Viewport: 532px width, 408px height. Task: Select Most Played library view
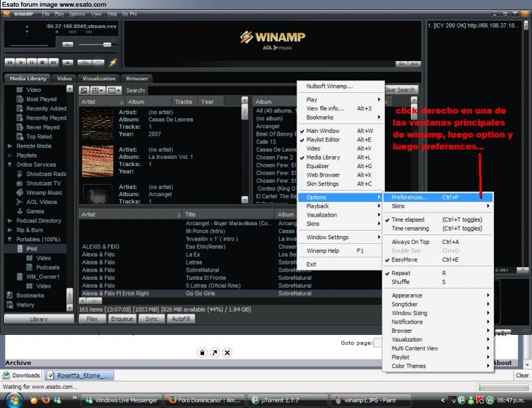click(41, 100)
